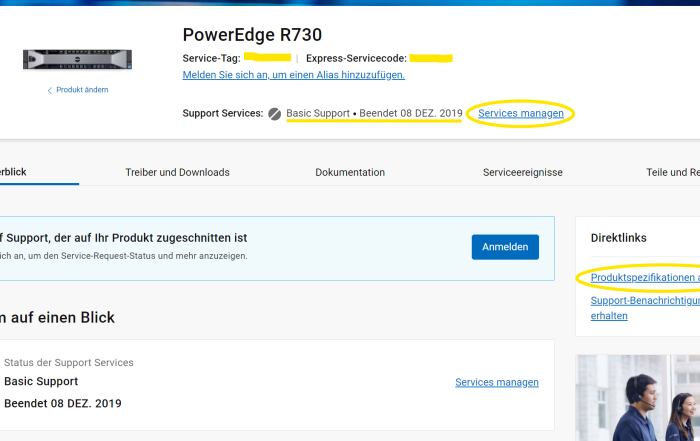Select the Serviceereignisse tab
This screenshot has height=441, width=700.
point(523,172)
